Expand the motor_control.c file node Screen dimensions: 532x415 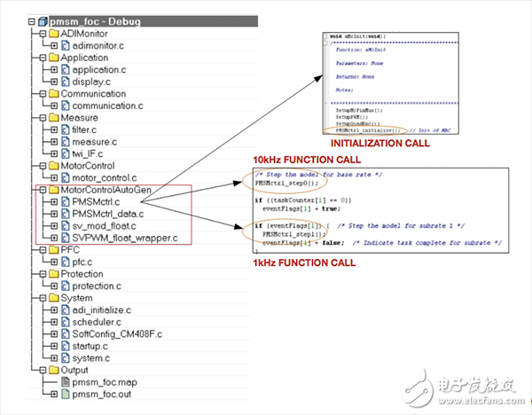pos(52,177)
